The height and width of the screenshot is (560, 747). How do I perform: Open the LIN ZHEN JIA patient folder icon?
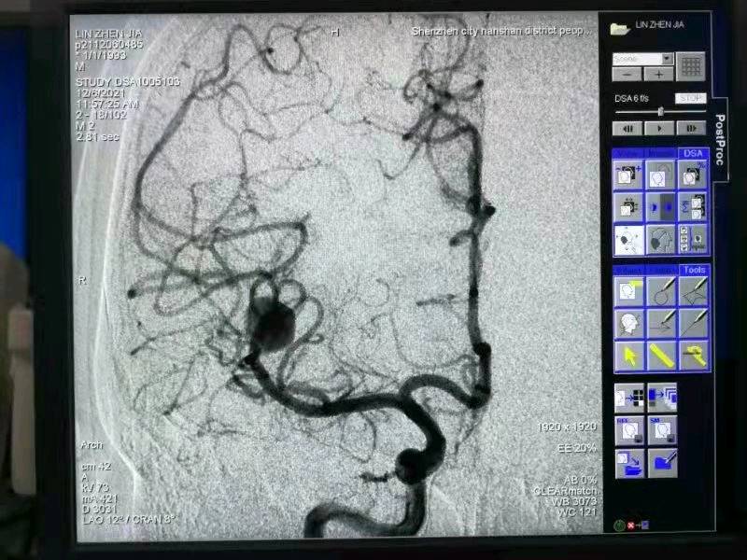[620, 27]
